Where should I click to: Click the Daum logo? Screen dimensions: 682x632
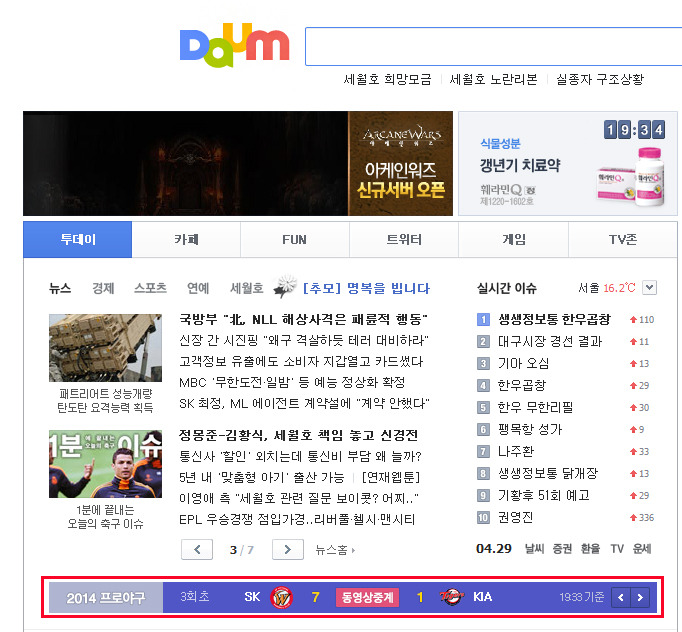click(x=234, y=45)
